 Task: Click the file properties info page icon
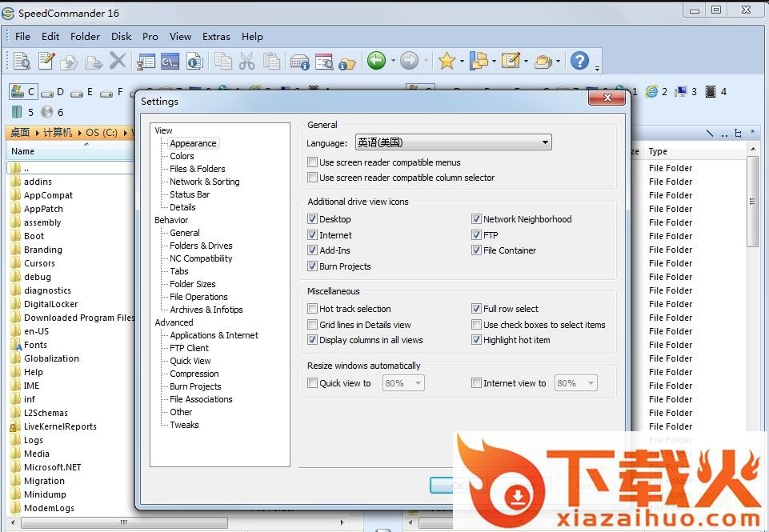point(194,62)
